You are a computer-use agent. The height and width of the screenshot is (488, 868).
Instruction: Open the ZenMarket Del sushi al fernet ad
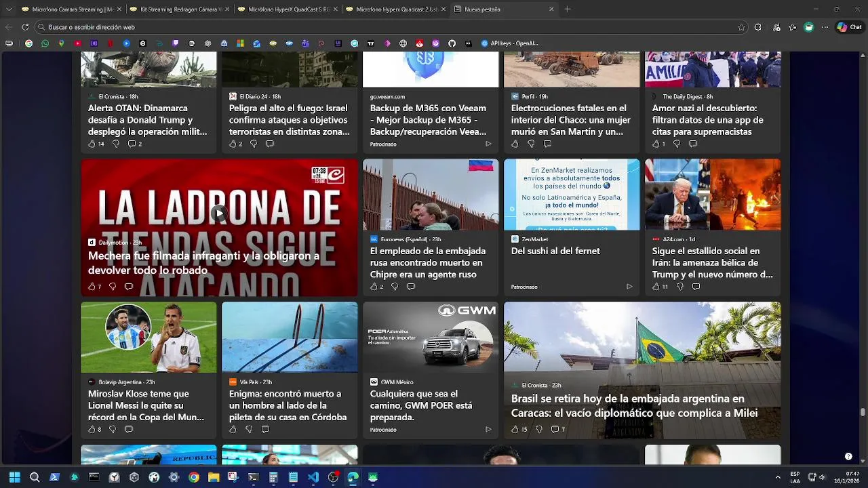pyautogui.click(x=555, y=251)
